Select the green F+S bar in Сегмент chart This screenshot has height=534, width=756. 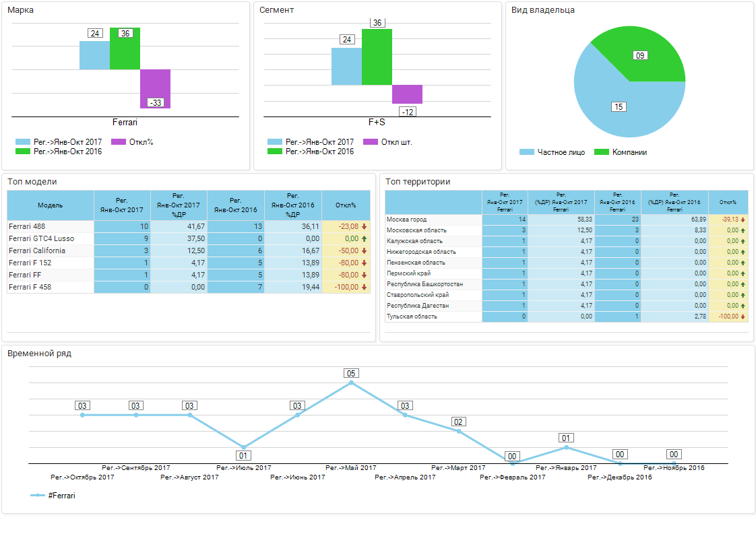click(377, 57)
